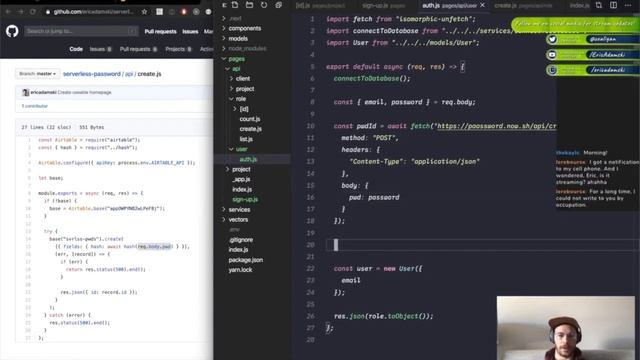Go forward in the browser
Screen dimensions: 640x360
(x=20, y=12)
